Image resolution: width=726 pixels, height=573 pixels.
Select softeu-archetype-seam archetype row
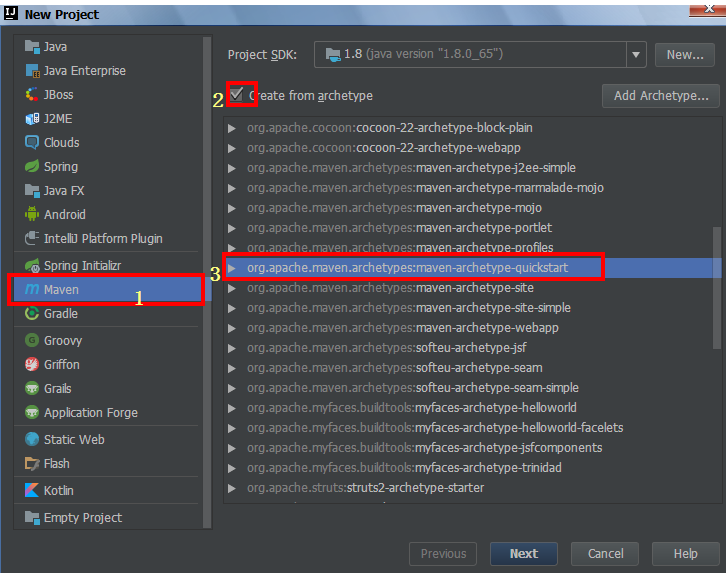[x=472, y=368]
